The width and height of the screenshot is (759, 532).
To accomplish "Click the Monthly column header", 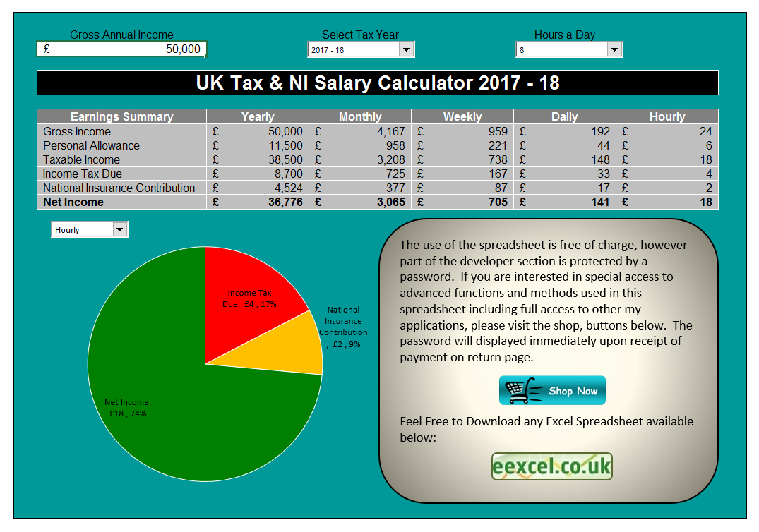I will 360,116.
